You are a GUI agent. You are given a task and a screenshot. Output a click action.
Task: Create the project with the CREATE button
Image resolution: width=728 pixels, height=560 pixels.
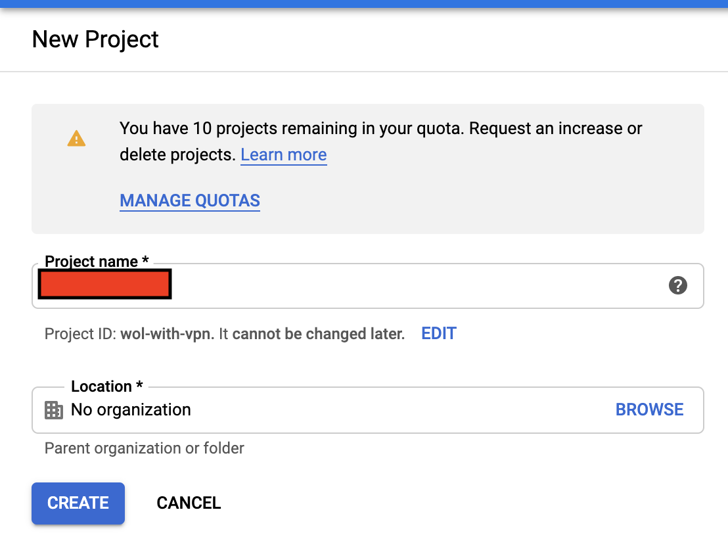coord(78,503)
